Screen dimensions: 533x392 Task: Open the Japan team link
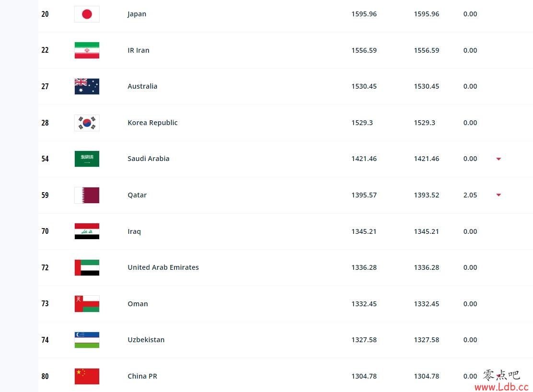(x=137, y=14)
